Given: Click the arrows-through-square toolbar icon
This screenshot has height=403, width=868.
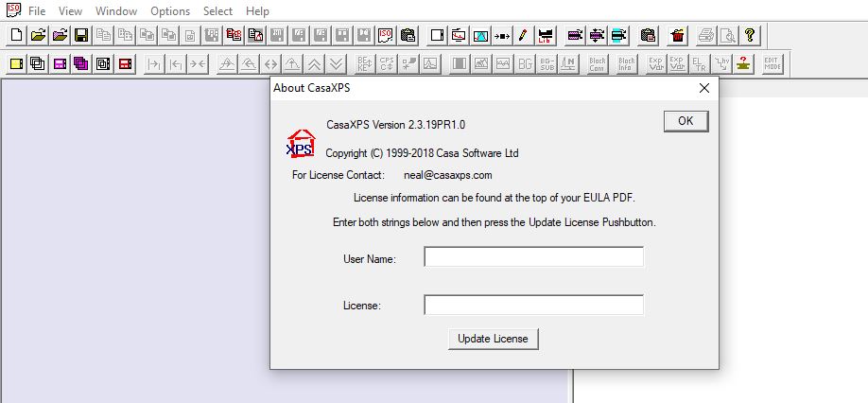Looking at the screenshot, I should (x=502, y=35).
